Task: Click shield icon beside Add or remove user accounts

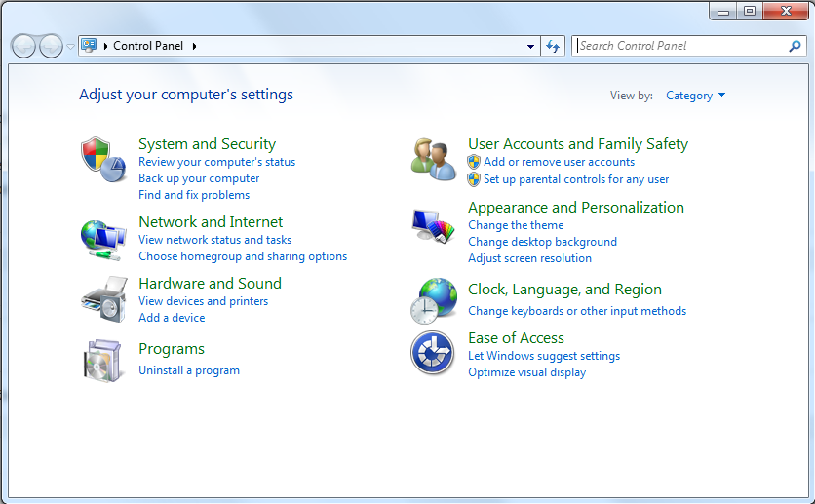Action: point(474,162)
